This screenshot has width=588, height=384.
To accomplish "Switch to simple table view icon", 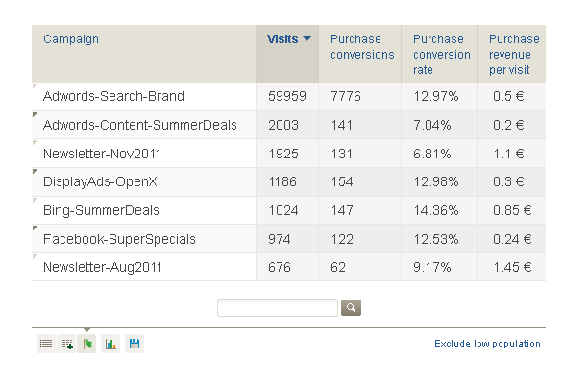I will pyautogui.click(x=45, y=344).
